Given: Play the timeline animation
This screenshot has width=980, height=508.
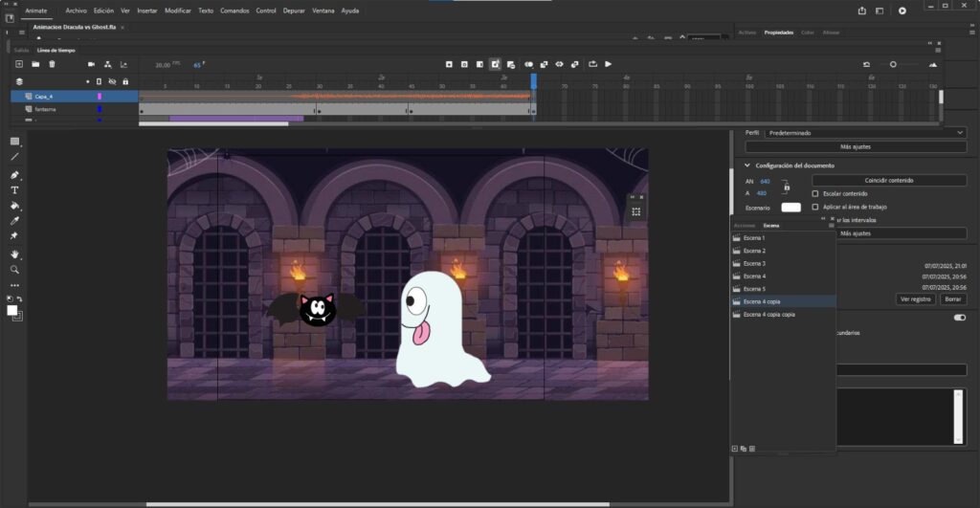Looking at the screenshot, I should pos(608,64).
